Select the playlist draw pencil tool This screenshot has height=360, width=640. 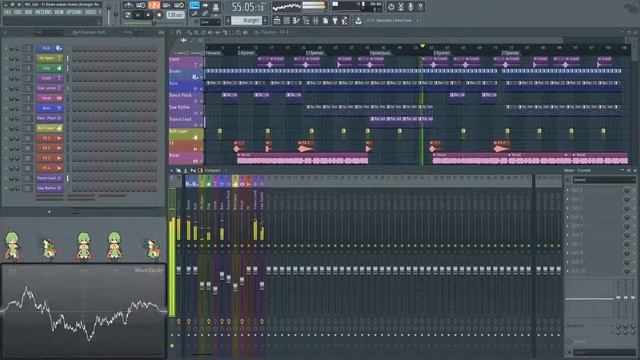(190, 32)
